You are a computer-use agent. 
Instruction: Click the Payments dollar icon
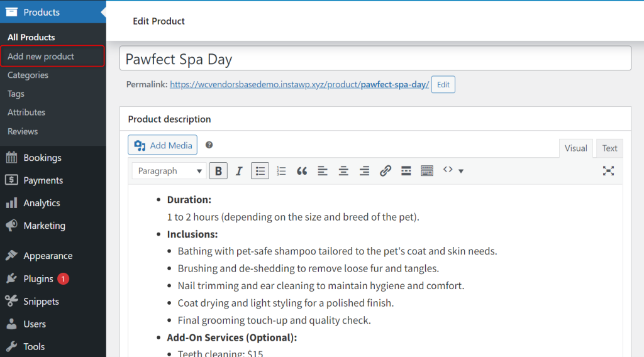[11, 180]
